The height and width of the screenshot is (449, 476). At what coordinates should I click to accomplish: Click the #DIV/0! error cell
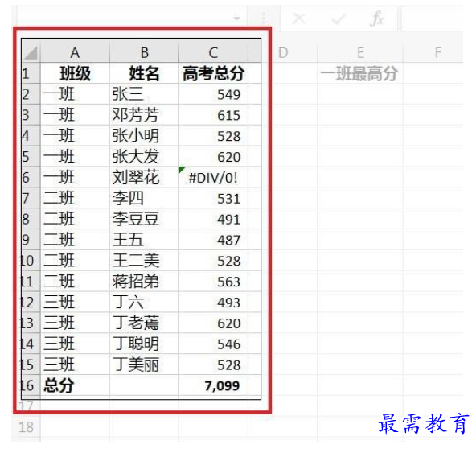pos(213,177)
